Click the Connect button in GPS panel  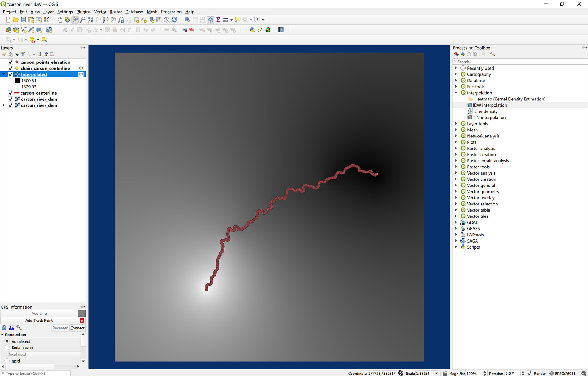coord(77,328)
